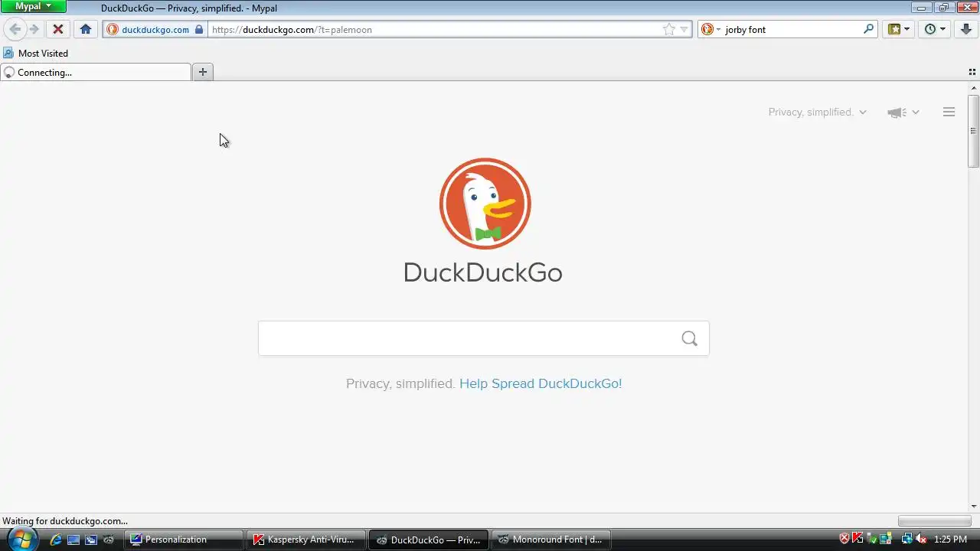Open Windows Sidebar tray icon
This screenshot has height=551, width=980.
(885, 539)
